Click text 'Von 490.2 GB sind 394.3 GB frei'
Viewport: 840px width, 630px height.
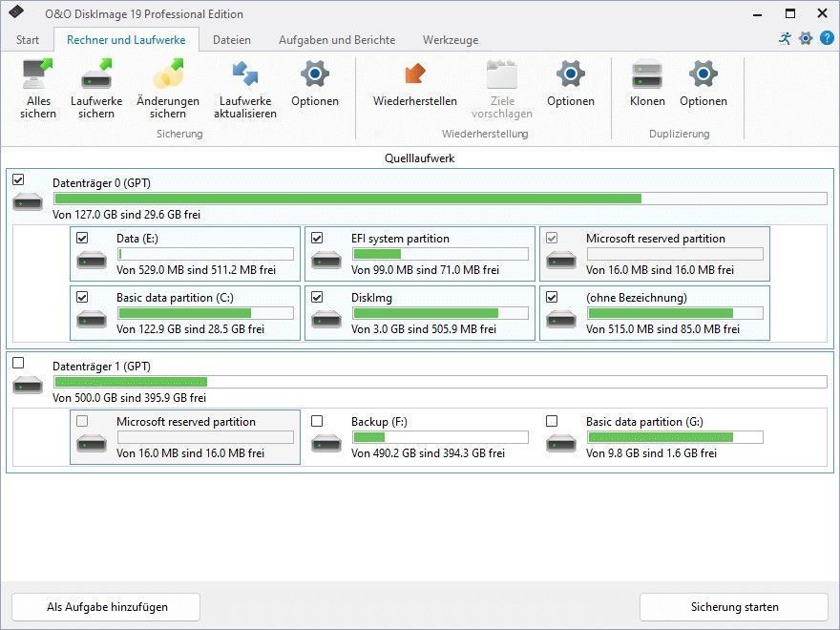[x=428, y=453]
